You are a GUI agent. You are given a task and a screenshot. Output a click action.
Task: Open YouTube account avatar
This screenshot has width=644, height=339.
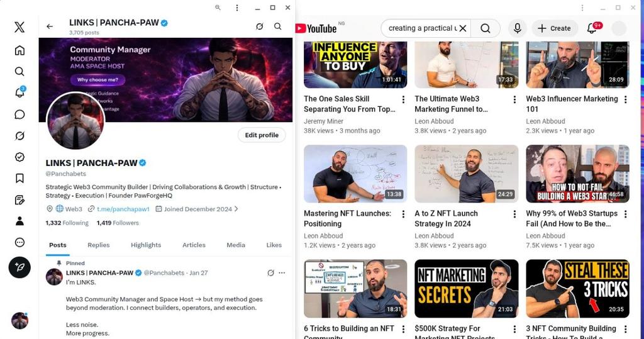click(619, 28)
